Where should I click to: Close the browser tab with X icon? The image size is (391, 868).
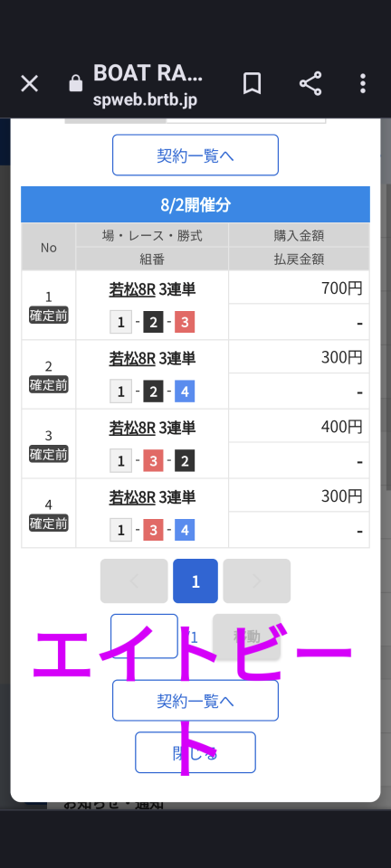(x=29, y=83)
